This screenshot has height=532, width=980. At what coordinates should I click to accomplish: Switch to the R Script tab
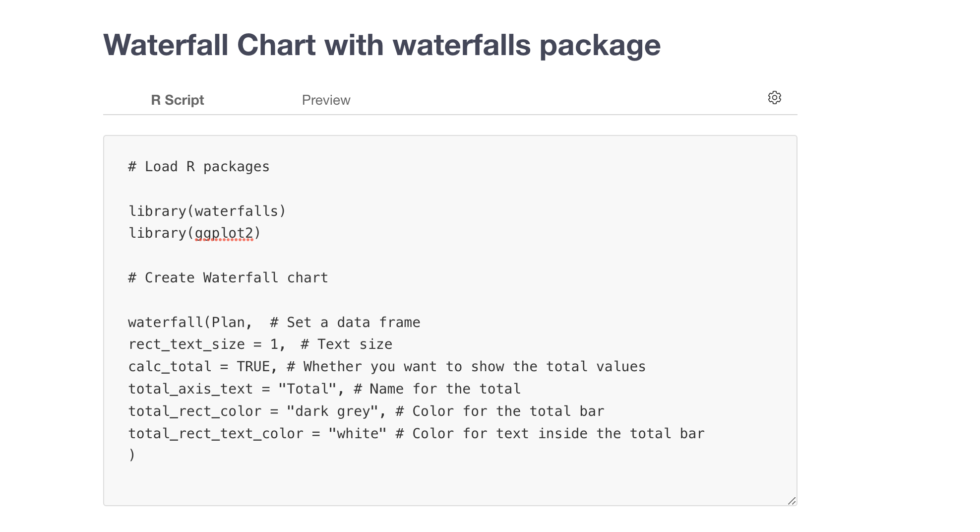tap(177, 100)
